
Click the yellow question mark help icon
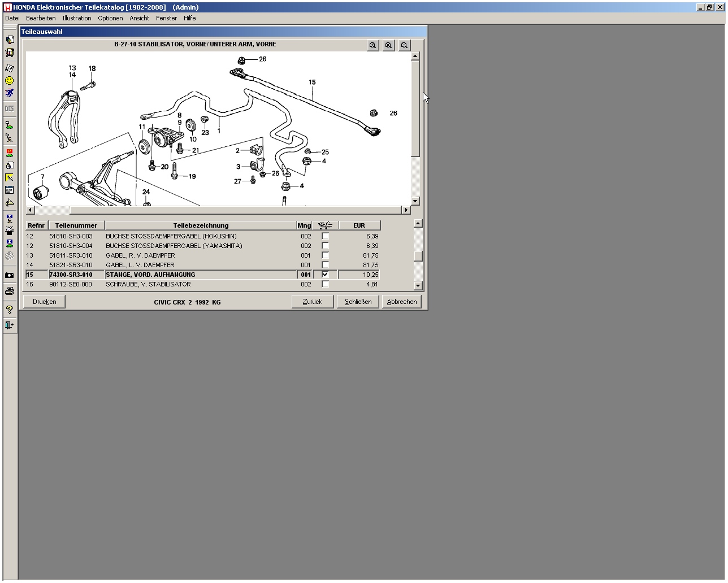coord(10,310)
